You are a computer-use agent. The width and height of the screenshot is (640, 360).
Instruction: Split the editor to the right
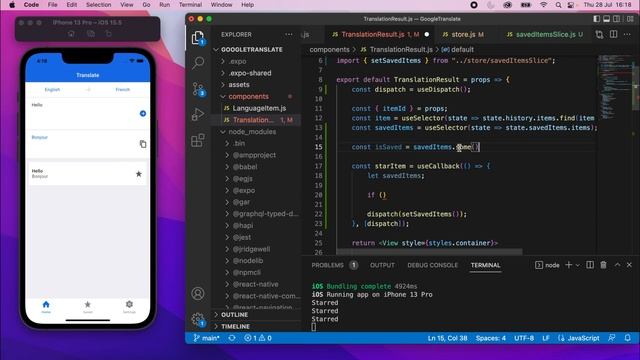pyautogui.click(x=613, y=34)
